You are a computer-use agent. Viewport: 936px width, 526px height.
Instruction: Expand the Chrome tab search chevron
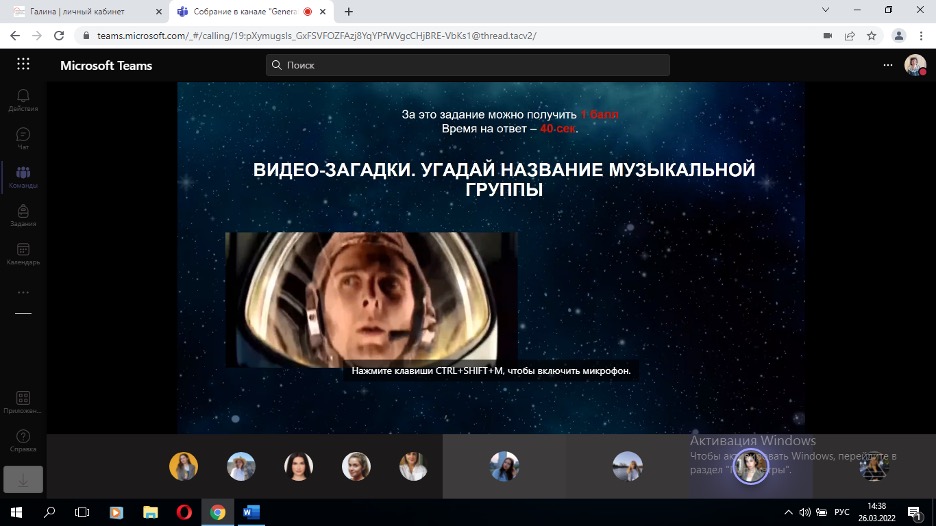825,11
